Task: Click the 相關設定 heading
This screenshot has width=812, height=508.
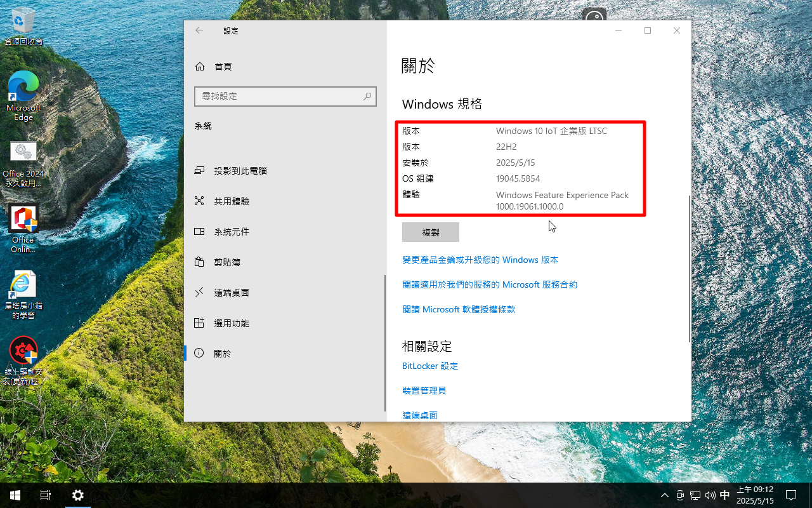Action: pos(427,347)
